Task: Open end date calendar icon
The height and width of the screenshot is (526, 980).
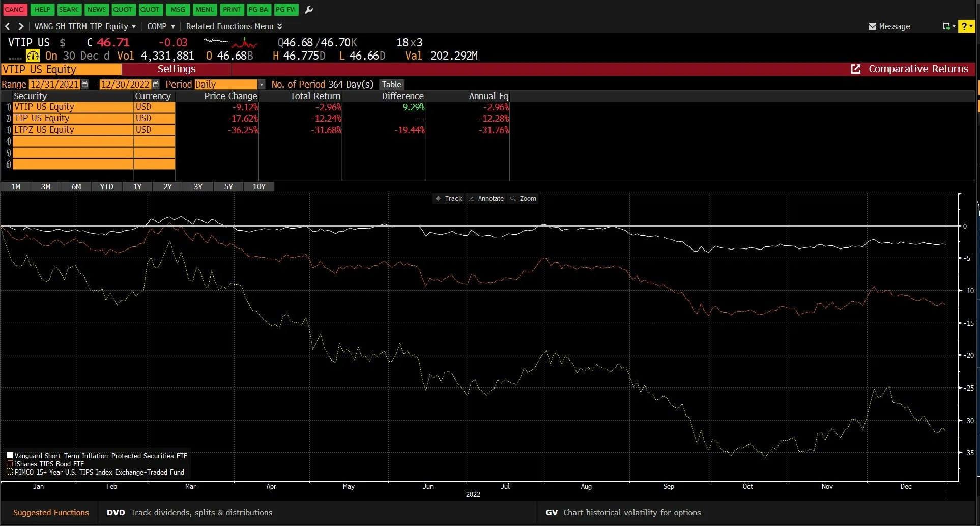Action: point(156,85)
